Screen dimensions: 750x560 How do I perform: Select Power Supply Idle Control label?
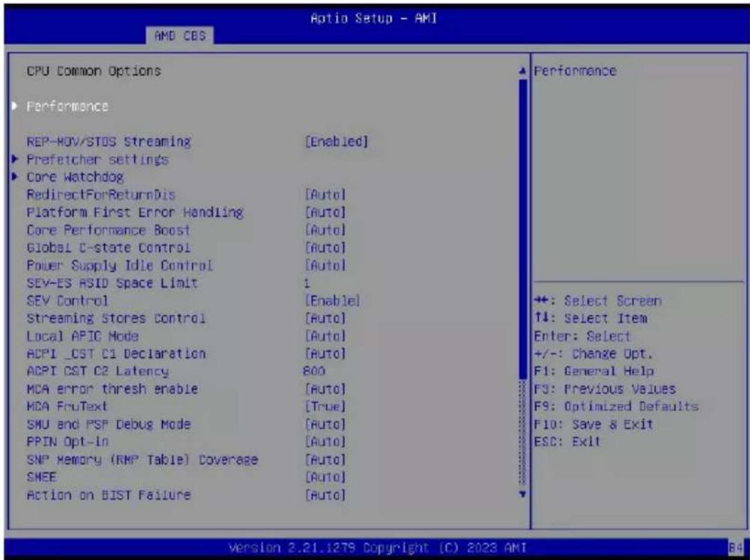pos(119,266)
